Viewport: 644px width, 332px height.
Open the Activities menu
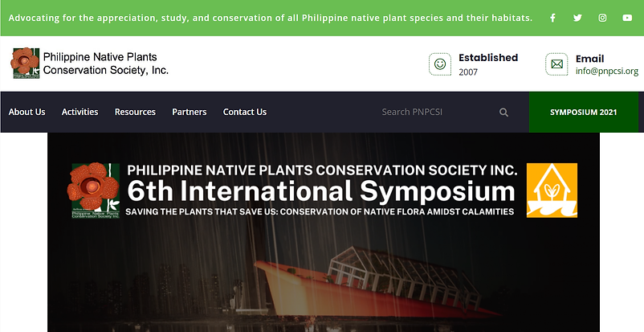79,112
